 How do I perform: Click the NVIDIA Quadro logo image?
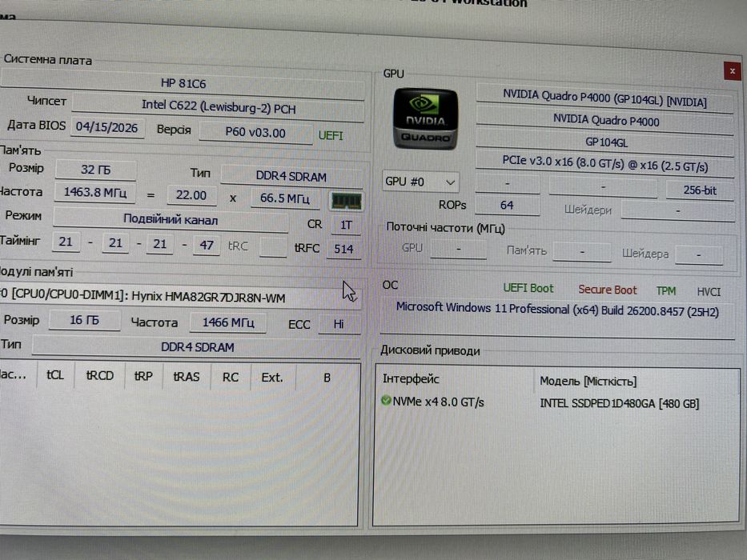coord(425,118)
